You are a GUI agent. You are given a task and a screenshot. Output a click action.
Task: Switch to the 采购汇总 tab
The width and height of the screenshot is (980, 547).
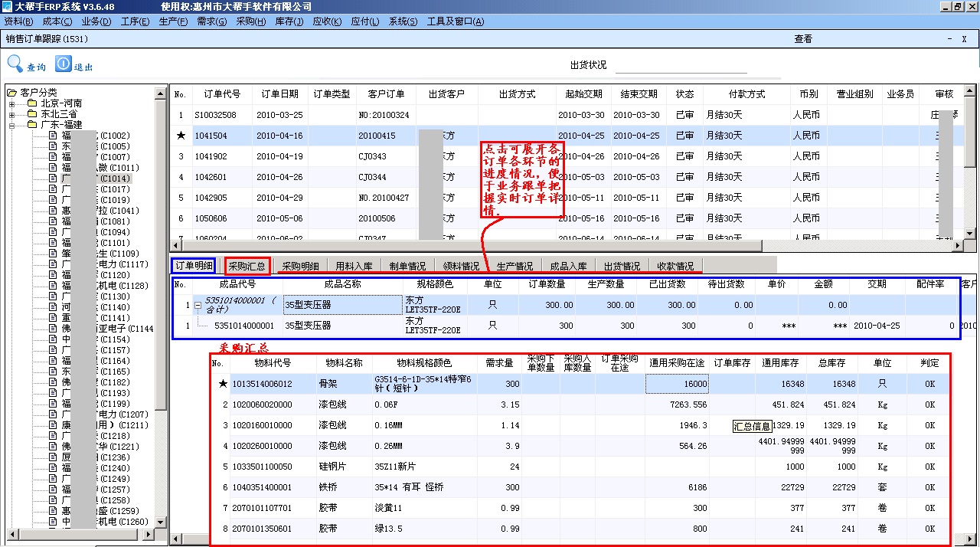click(x=247, y=266)
